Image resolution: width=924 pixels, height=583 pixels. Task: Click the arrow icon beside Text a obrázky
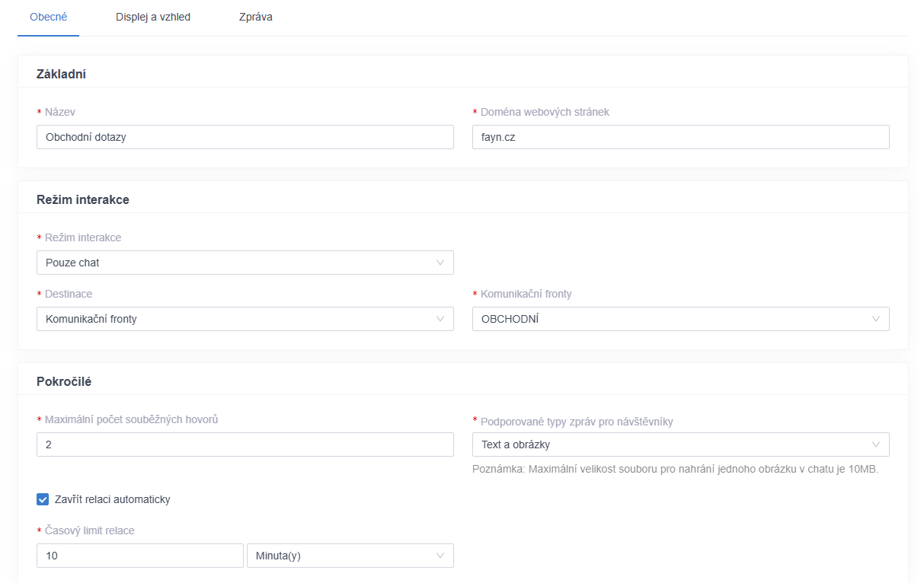point(875,444)
